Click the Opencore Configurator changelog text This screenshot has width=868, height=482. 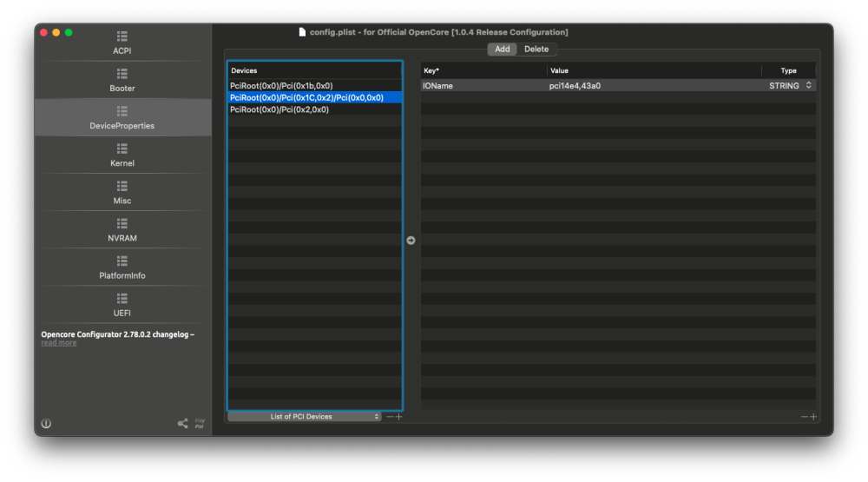(117, 334)
